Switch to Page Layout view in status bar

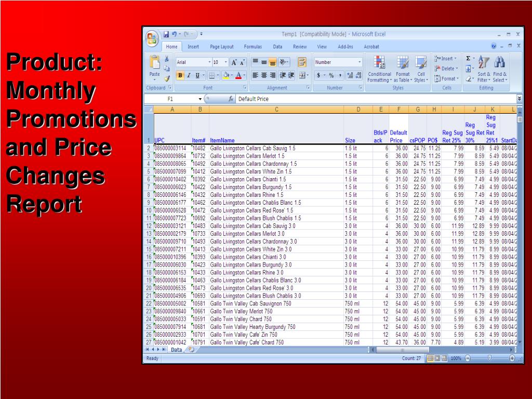pos(437,358)
